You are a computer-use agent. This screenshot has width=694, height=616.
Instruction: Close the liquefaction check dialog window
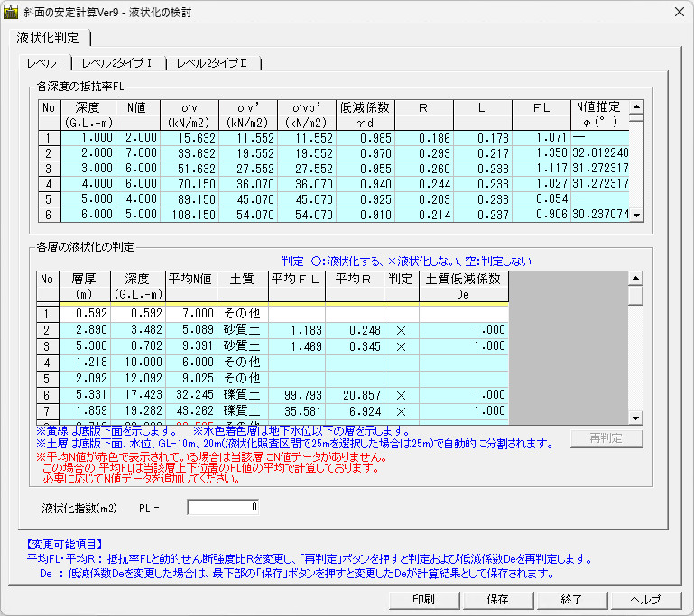coord(679,13)
